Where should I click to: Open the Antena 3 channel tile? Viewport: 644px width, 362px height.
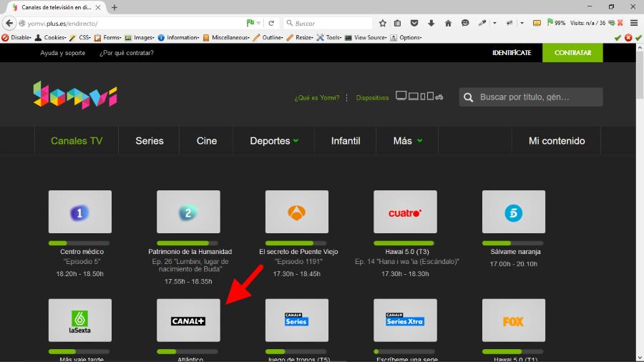[x=297, y=212]
